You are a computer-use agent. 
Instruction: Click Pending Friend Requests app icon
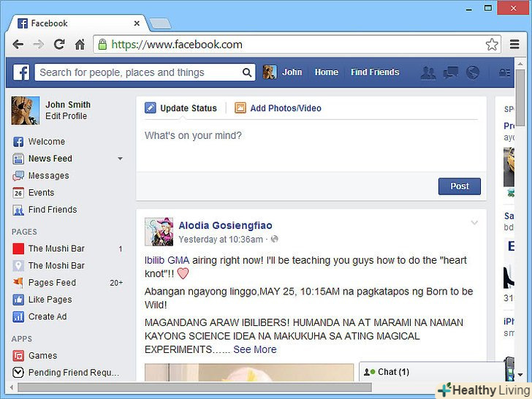click(18, 373)
